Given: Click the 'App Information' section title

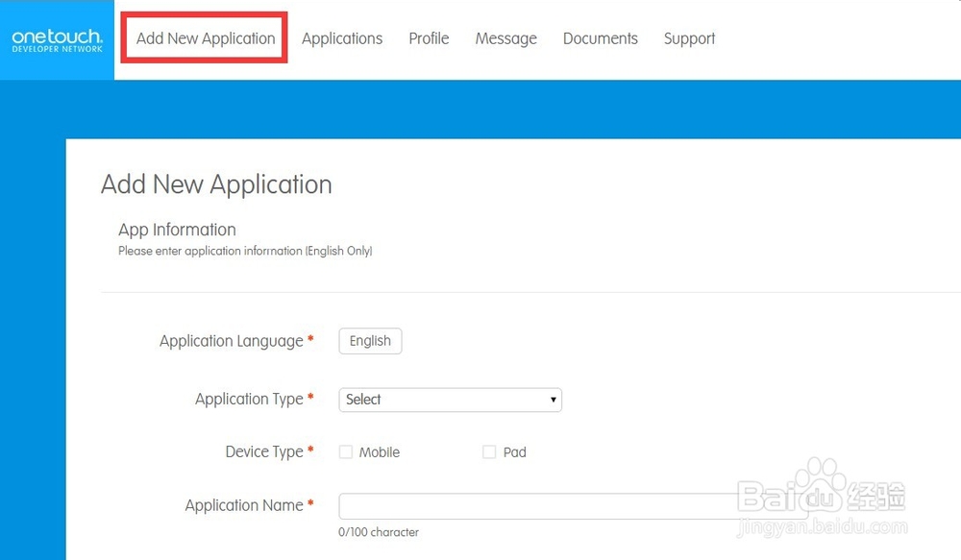Looking at the screenshot, I should 177,230.
